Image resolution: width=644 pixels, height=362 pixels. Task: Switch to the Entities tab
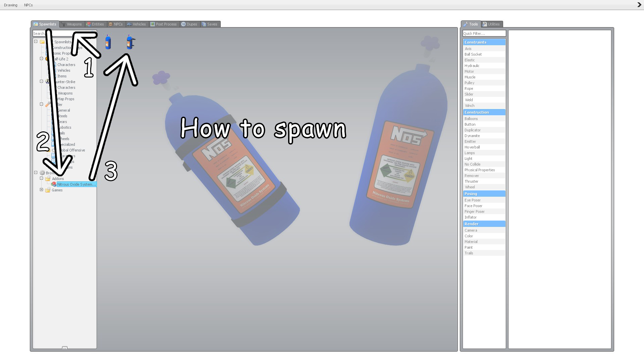(96, 24)
